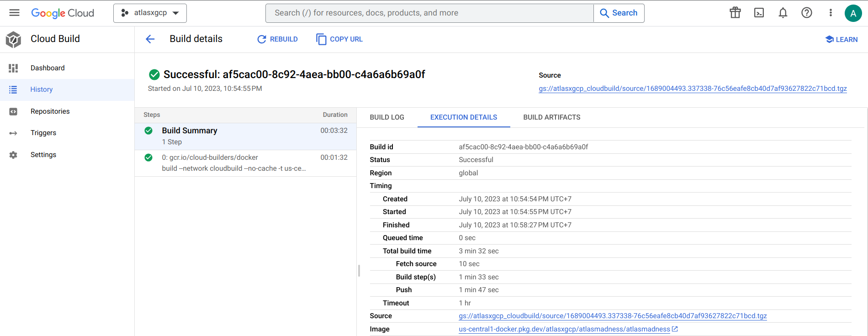Viewport: 868px width, 336px height.
Task: Click the Dashboard grid icon
Action: tap(13, 68)
